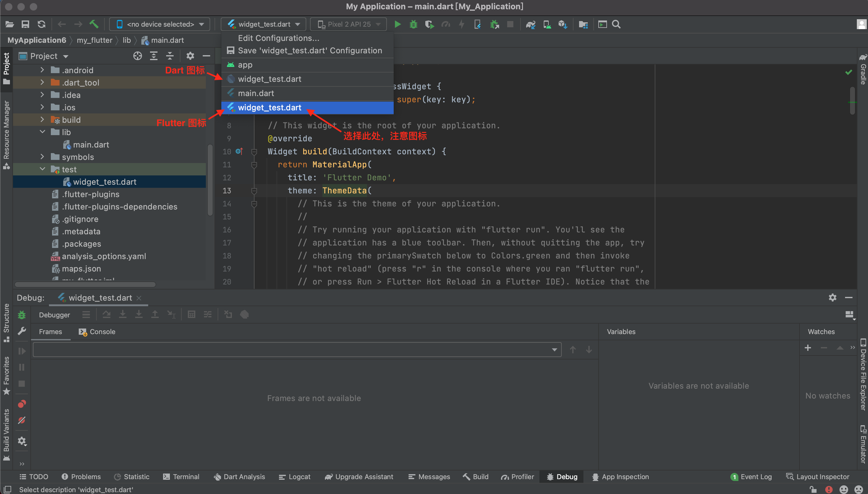Screen dimensions: 868x494
Task: Switch to Console tab in debugger
Action: tap(97, 332)
